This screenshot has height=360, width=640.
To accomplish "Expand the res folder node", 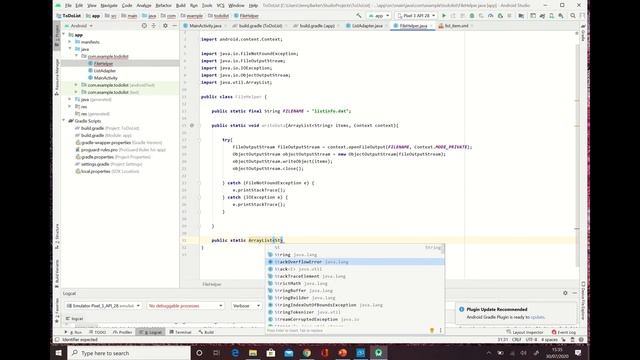I will (x=70, y=107).
